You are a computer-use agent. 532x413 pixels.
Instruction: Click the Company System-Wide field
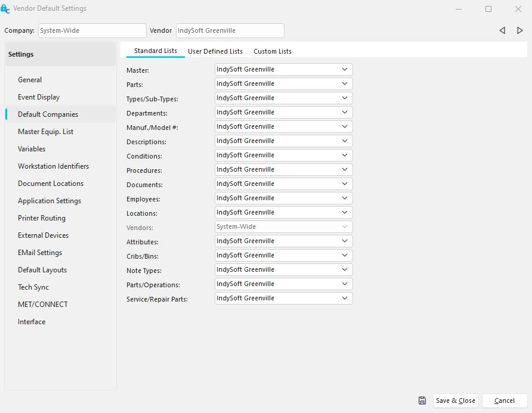(x=92, y=30)
